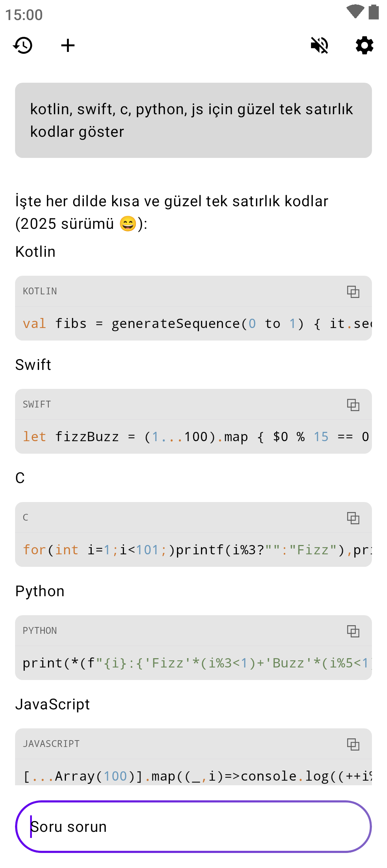Start a new chat with plus icon
387x868 pixels.
click(x=68, y=45)
